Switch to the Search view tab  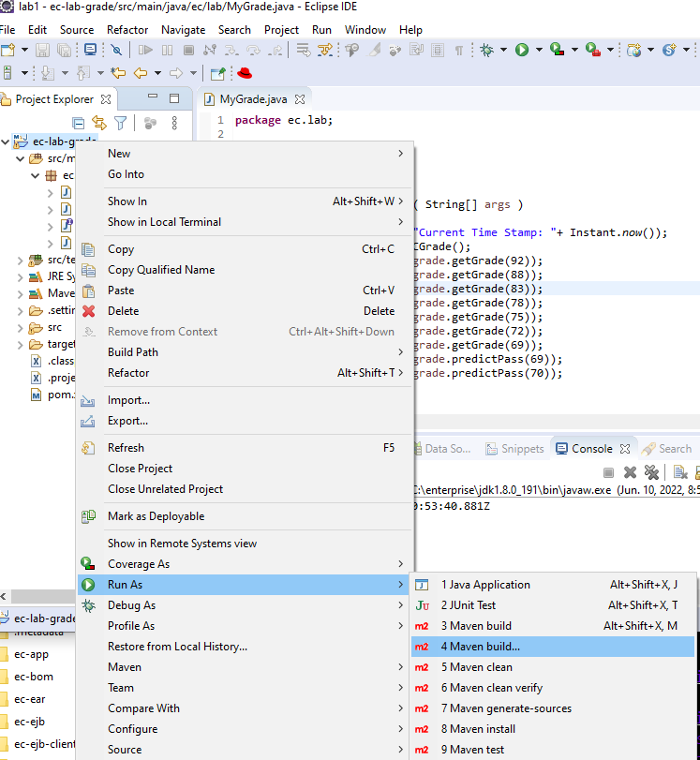click(x=667, y=449)
